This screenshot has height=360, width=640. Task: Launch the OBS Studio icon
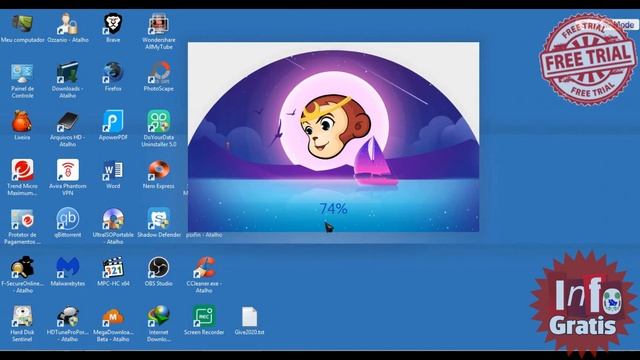(159, 267)
